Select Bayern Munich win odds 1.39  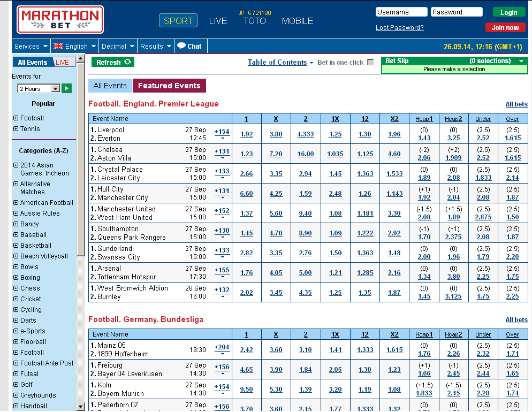(306, 390)
